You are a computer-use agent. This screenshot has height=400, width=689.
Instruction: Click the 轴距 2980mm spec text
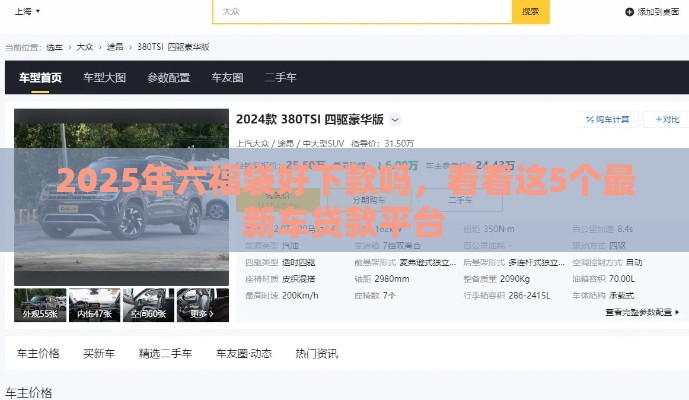[381, 279]
